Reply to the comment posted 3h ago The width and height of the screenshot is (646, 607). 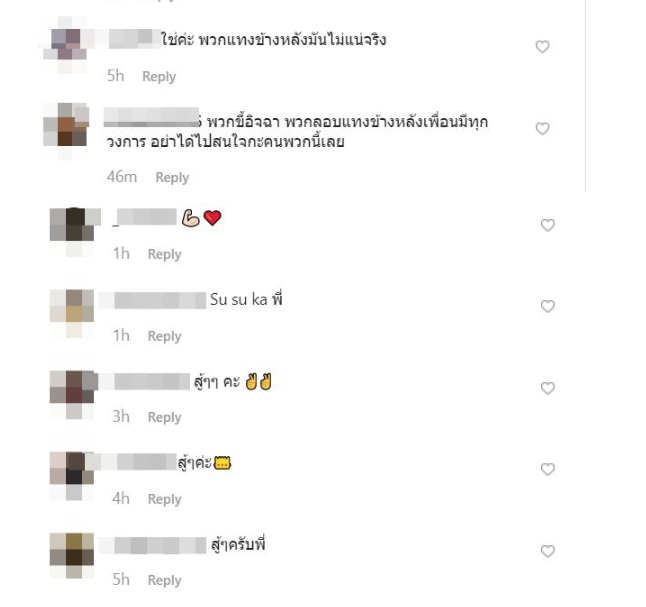point(164,417)
